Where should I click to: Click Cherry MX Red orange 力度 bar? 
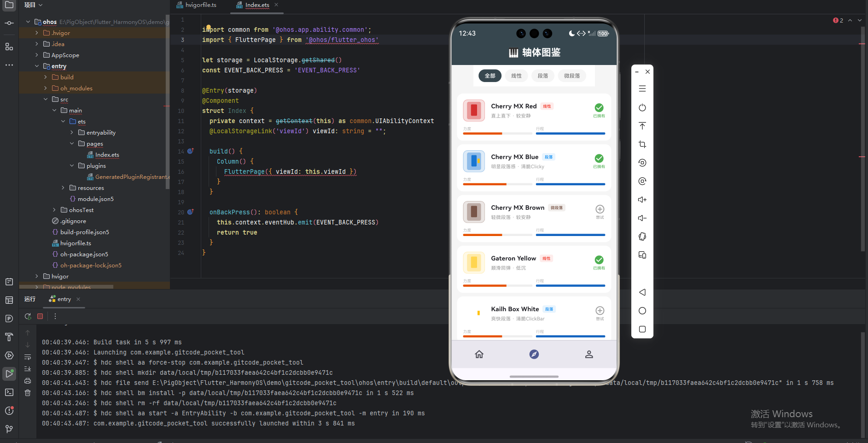click(x=483, y=133)
